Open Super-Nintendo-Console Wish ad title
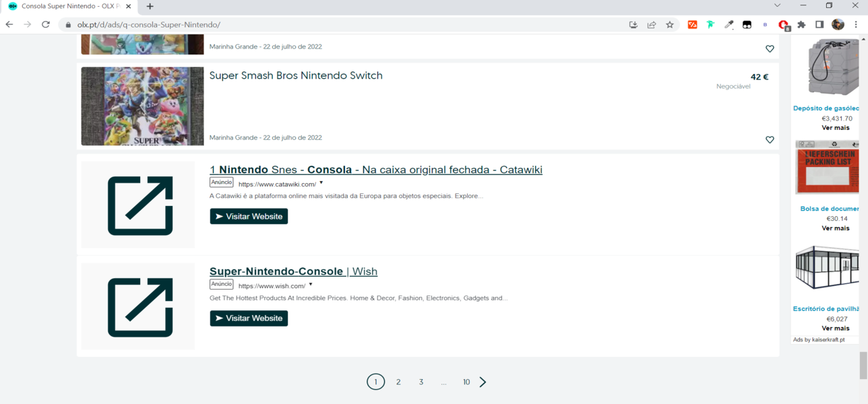 293,271
